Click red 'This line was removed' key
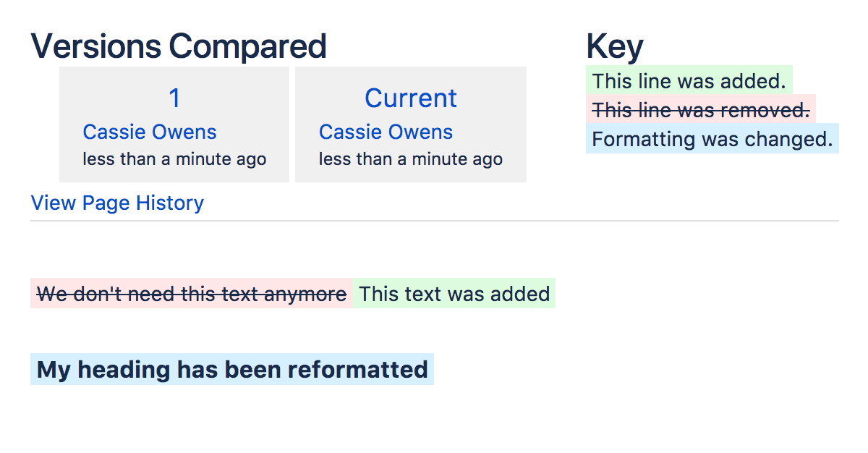The image size is (868, 453). [700, 109]
